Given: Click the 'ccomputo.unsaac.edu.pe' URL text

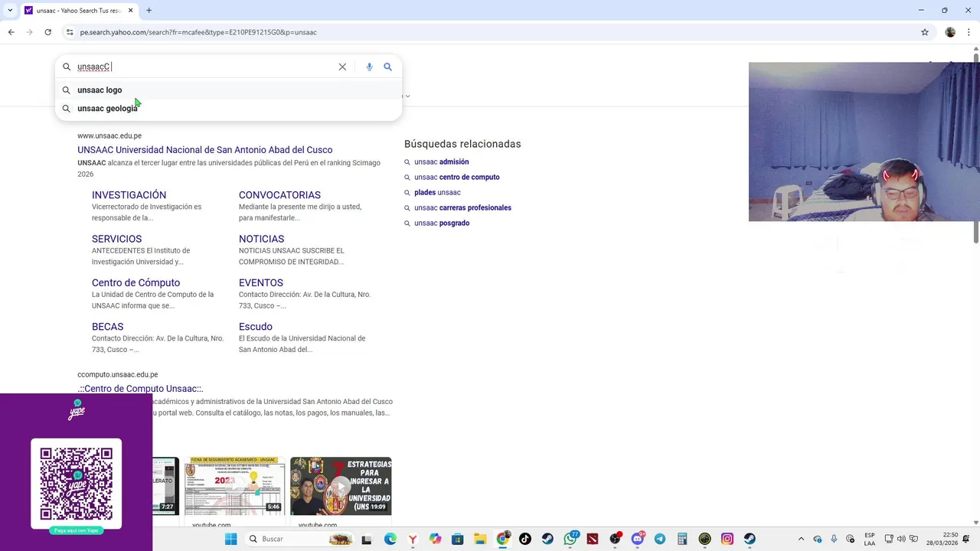Looking at the screenshot, I should point(117,374).
